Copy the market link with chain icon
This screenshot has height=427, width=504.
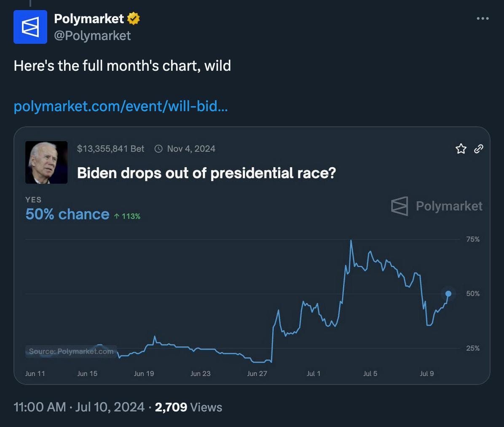479,148
